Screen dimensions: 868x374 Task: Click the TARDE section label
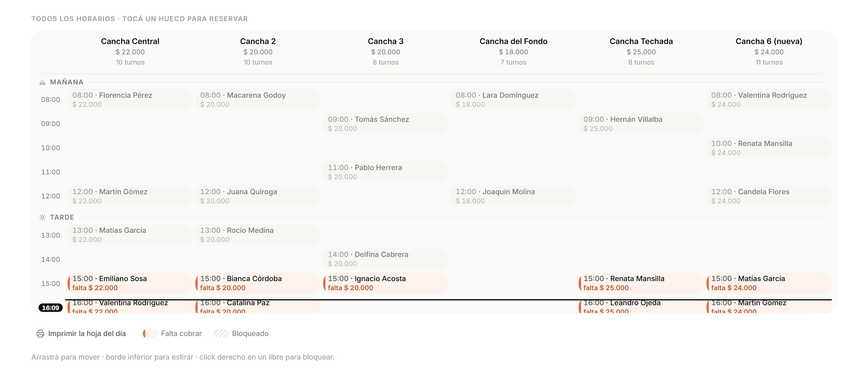pyautogui.click(x=62, y=217)
